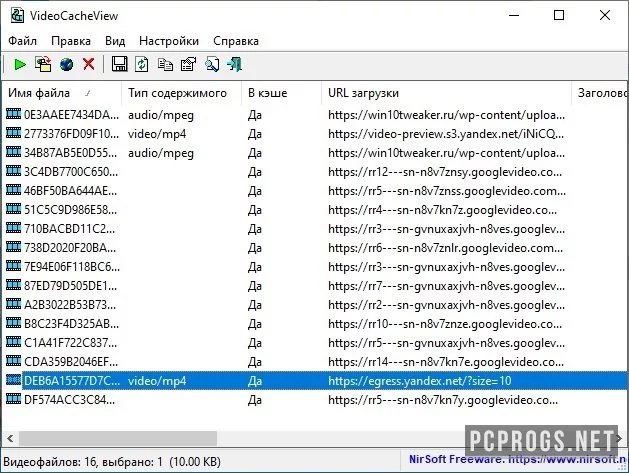Click film icon of 87ED79D505DE1 row

13,285
